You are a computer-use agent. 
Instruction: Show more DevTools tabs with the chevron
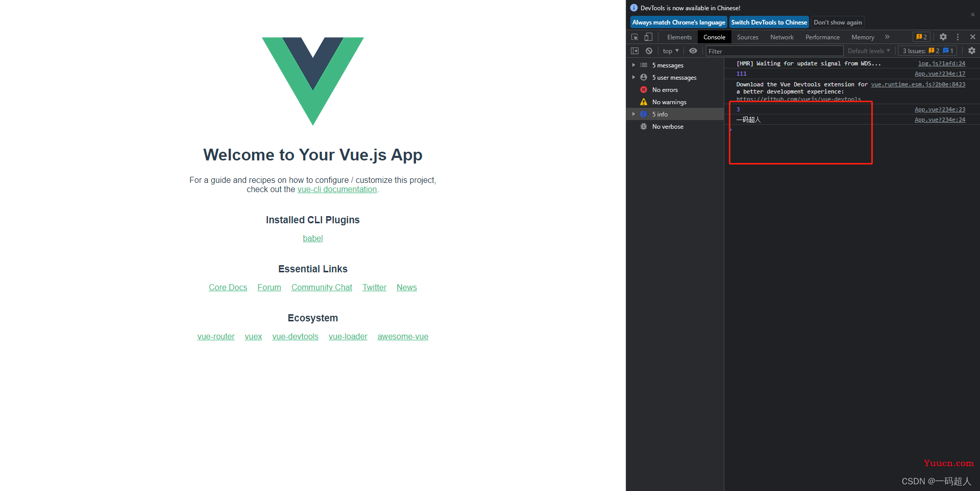(887, 37)
